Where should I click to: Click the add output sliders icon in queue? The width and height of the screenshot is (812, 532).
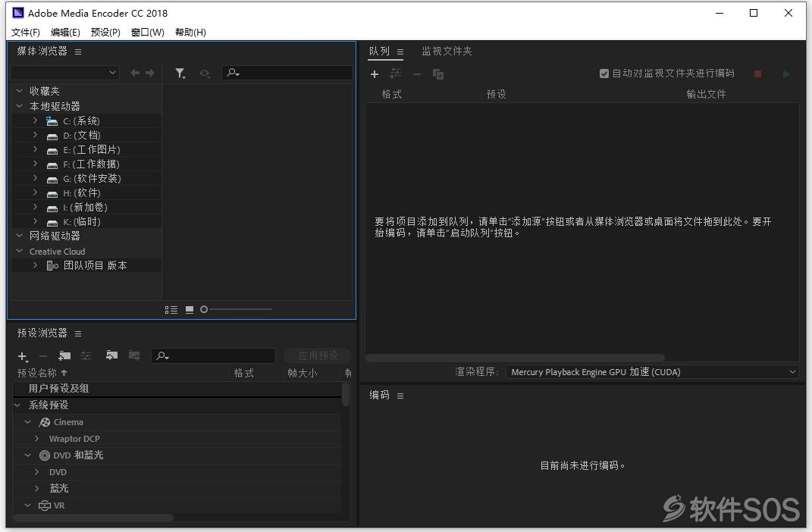[x=396, y=74]
